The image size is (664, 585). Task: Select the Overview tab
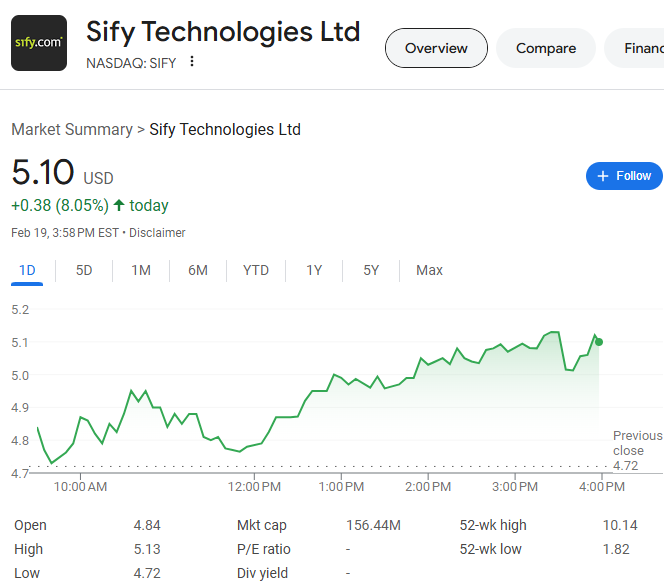pyautogui.click(x=436, y=48)
